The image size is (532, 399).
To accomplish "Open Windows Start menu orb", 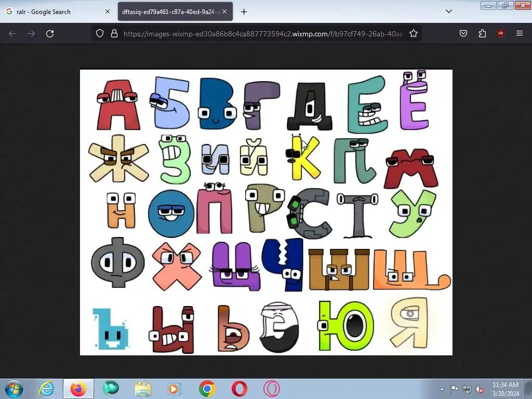I will [14, 389].
